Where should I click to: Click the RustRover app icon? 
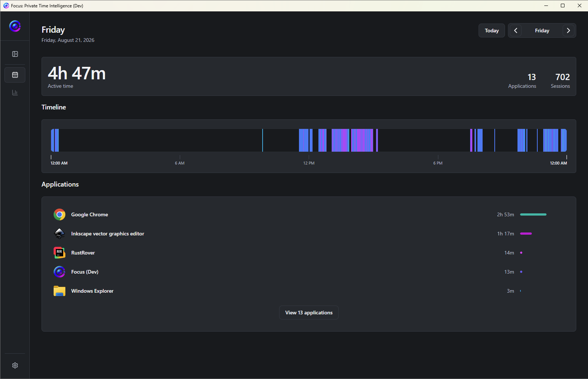point(59,253)
